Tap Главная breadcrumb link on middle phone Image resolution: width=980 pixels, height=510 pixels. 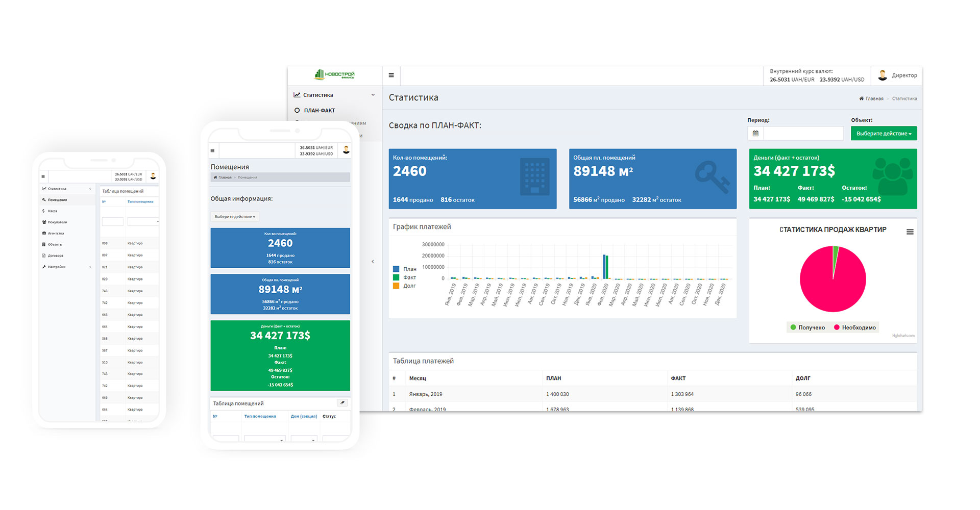point(225,177)
